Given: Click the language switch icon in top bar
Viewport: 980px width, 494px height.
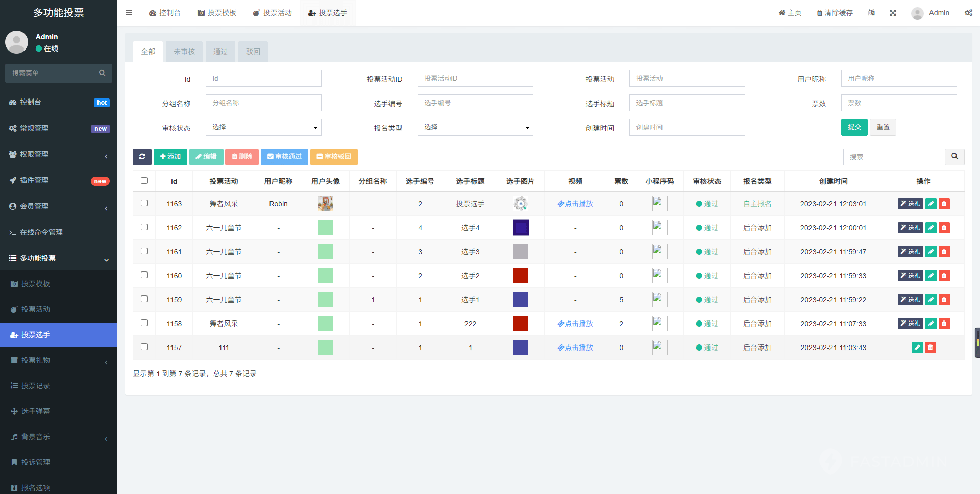Looking at the screenshot, I should (x=871, y=13).
